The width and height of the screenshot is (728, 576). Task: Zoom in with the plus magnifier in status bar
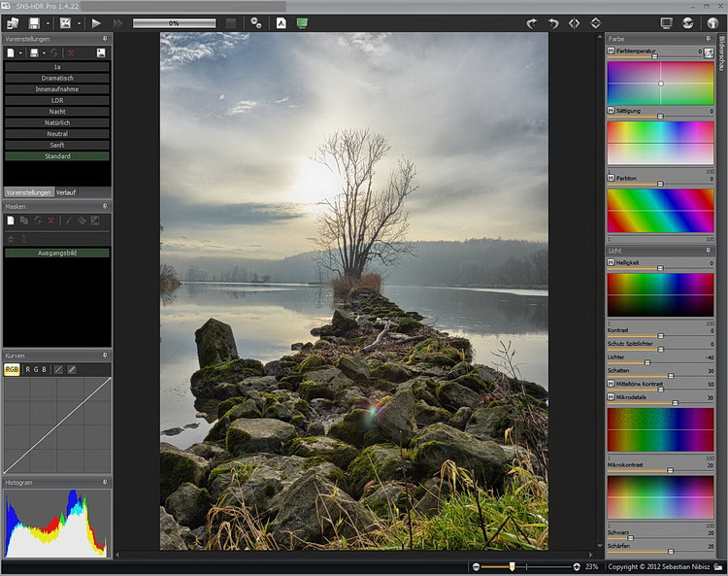coord(577,566)
